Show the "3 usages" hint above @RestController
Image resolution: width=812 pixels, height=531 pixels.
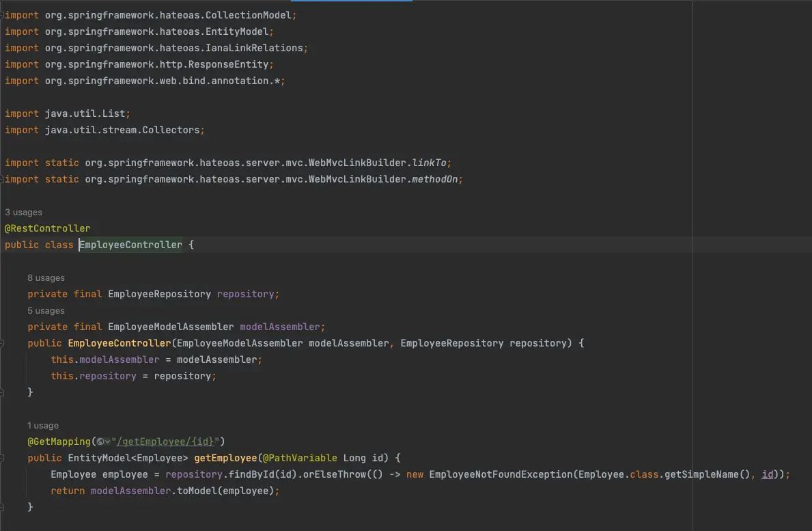point(23,213)
